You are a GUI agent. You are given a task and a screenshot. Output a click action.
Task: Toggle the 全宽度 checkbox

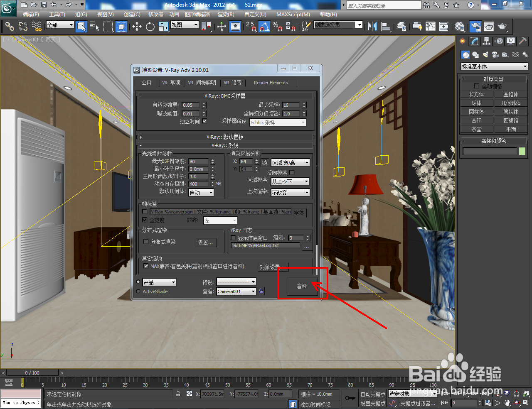point(145,220)
